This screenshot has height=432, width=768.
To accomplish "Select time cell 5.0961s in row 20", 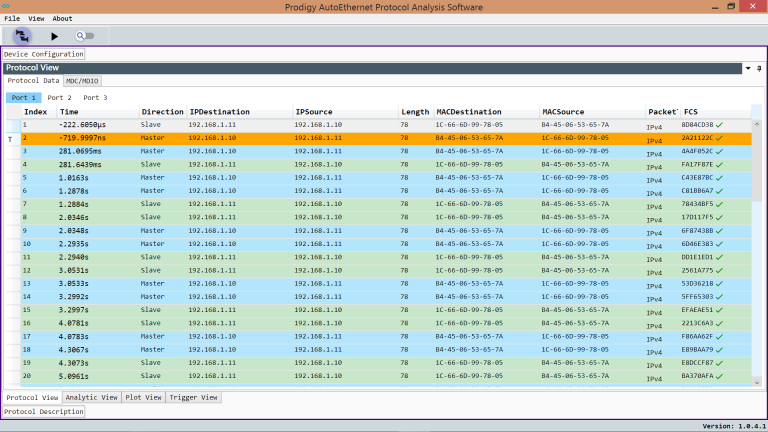I will pos(73,377).
